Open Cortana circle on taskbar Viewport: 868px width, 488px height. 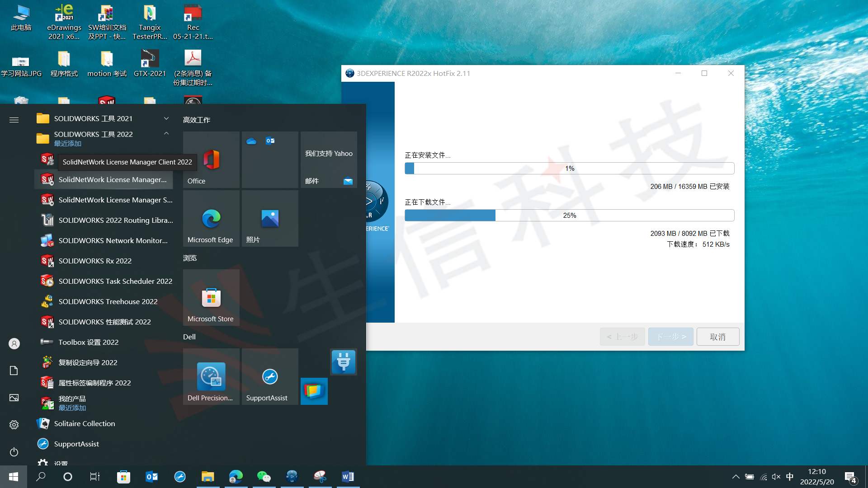point(68,477)
